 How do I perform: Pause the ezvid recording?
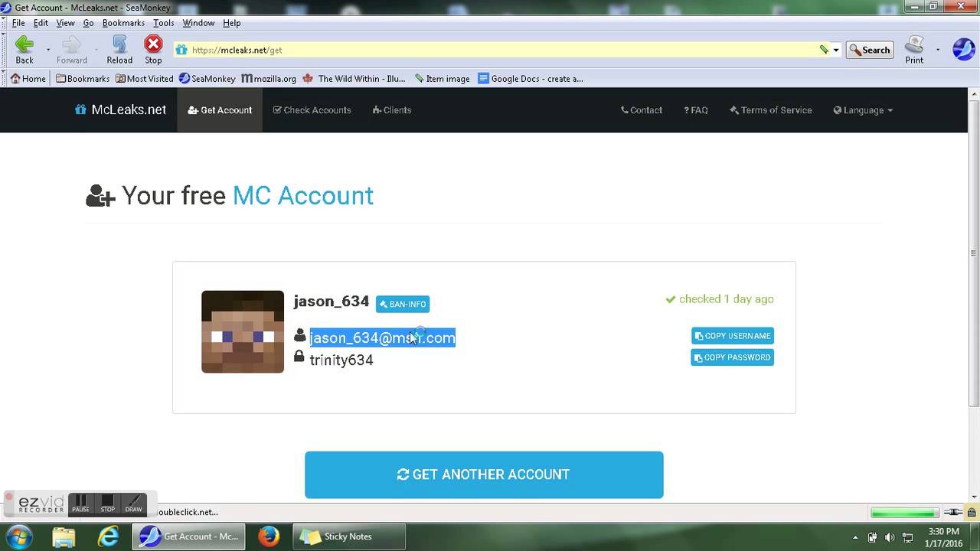81,503
